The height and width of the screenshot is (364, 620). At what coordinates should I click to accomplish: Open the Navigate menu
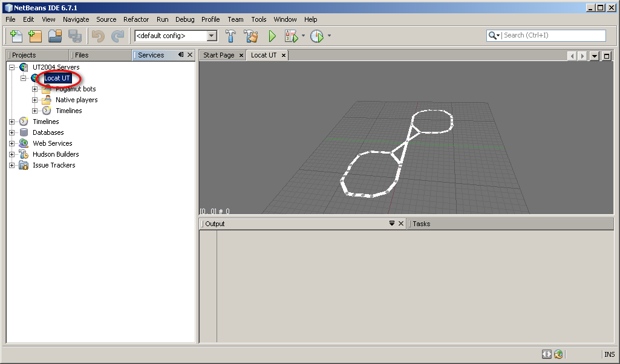76,19
